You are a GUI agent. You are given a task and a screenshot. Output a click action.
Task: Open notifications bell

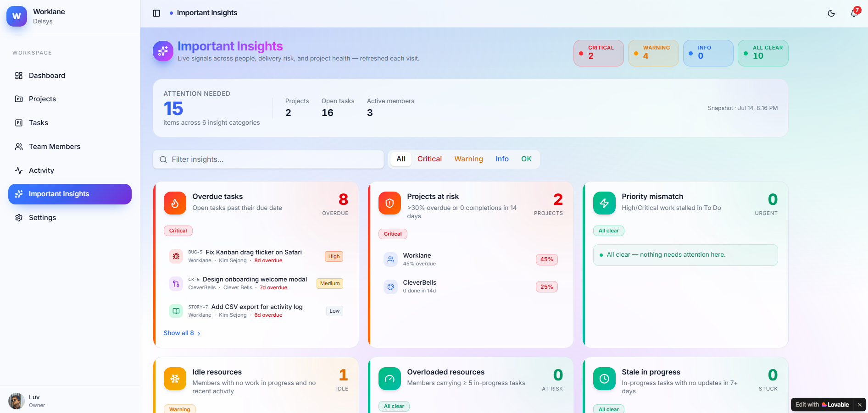point(854,13)
